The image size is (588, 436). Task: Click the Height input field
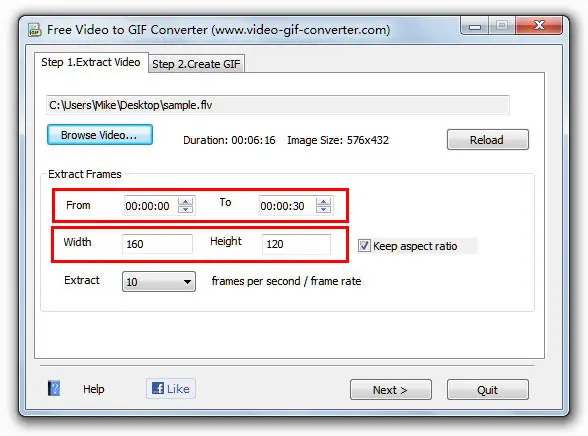point(296,244)
